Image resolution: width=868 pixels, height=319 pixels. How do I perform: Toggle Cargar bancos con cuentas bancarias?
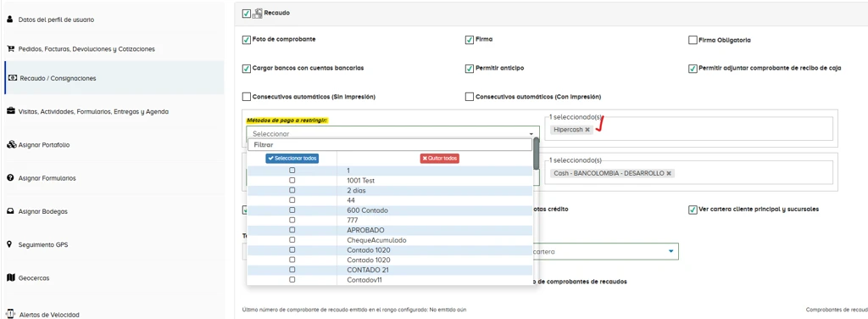coord(247,69)
